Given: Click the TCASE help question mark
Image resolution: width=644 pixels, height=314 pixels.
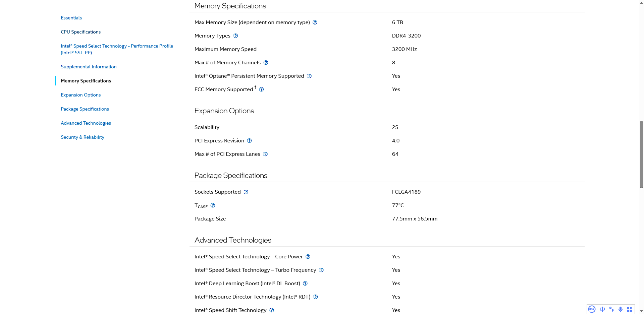Looking at the screenshot, I should (x=213, y=205).
